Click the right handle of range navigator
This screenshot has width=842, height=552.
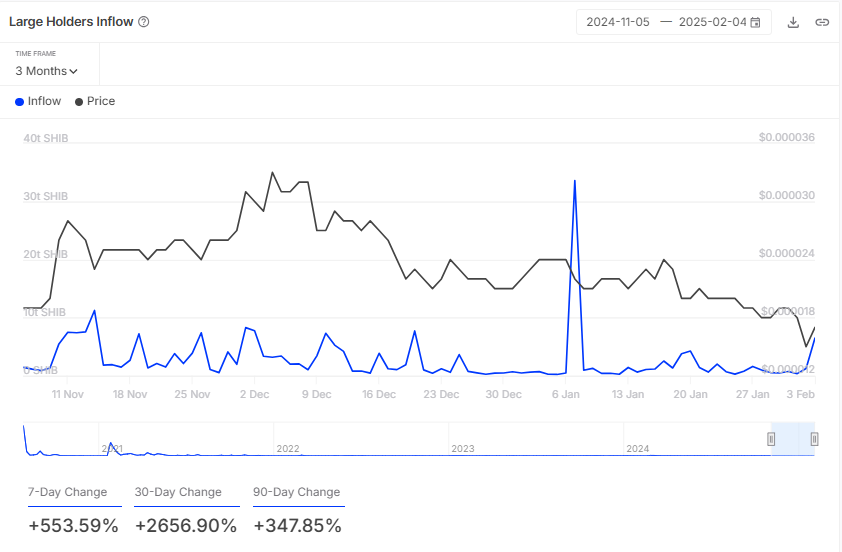pyautogui.click(x=814, y=439)
